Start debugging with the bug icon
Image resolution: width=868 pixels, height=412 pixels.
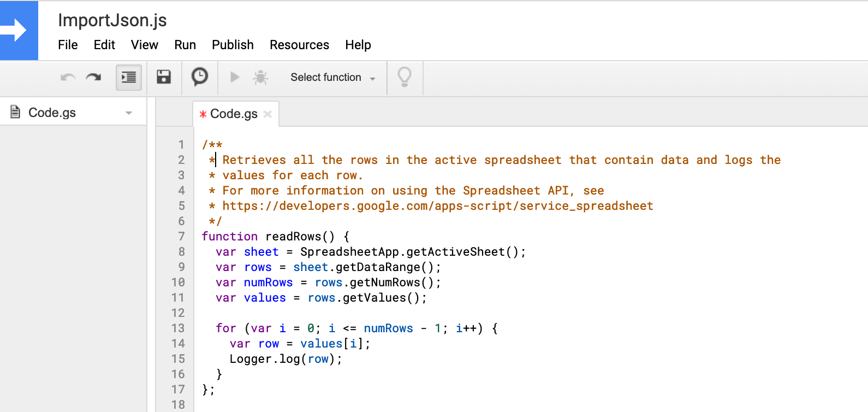click(260, 78)
